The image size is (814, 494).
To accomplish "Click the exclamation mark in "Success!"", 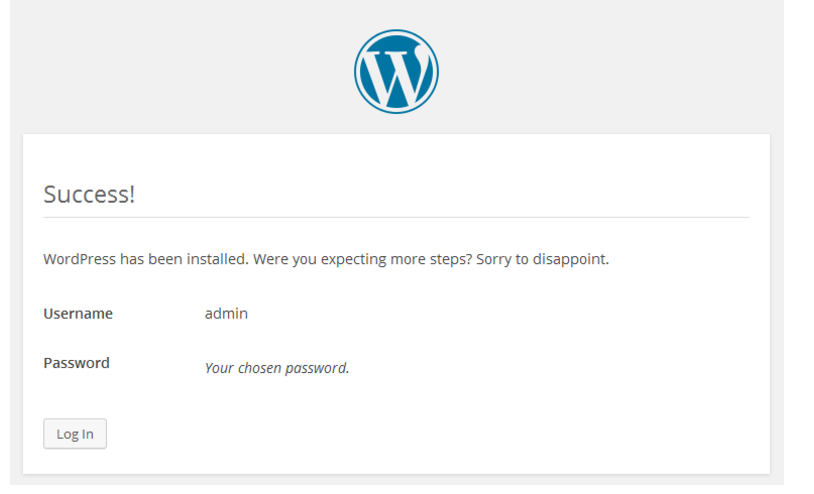I will point(132,195).
